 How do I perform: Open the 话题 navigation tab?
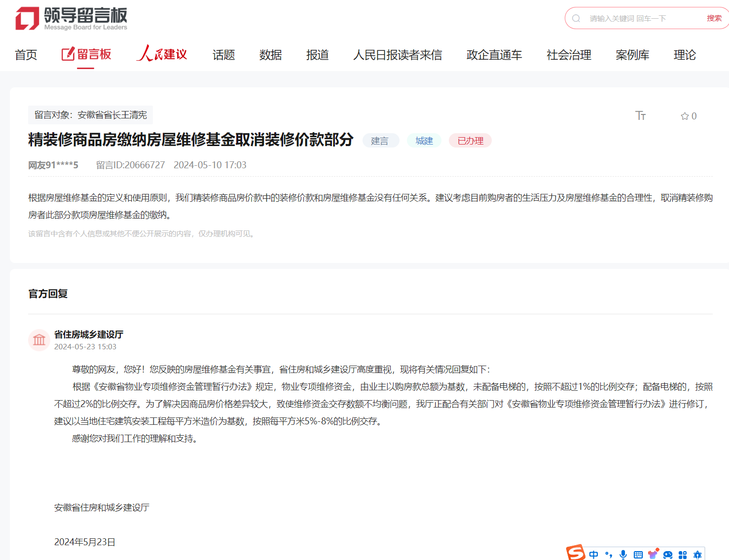point(223,55)
